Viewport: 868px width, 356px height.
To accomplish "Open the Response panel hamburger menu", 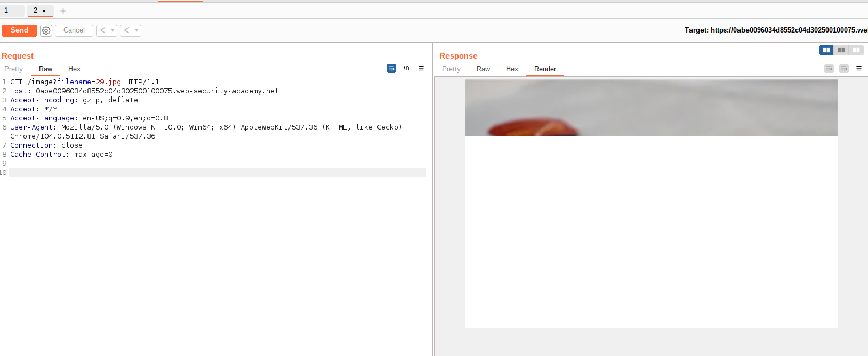I will tap(859, 68).
